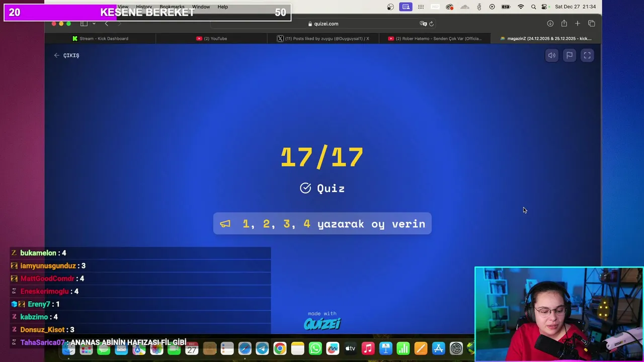Open the Help menu
Viewport: 644px width, 362px height.
pos(223,7)
